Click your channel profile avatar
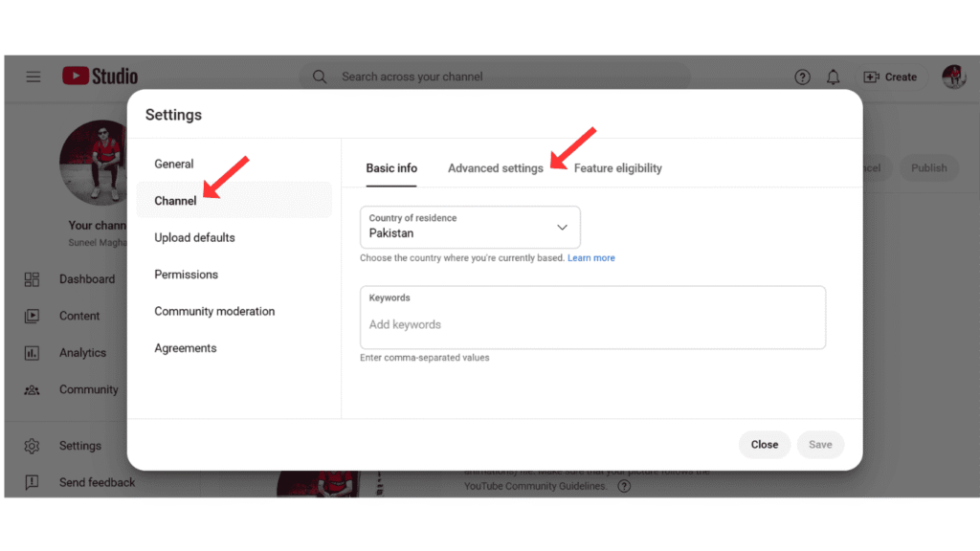Image resolution: width=980 pixels, height=551 pixels. tap(953, 77)
